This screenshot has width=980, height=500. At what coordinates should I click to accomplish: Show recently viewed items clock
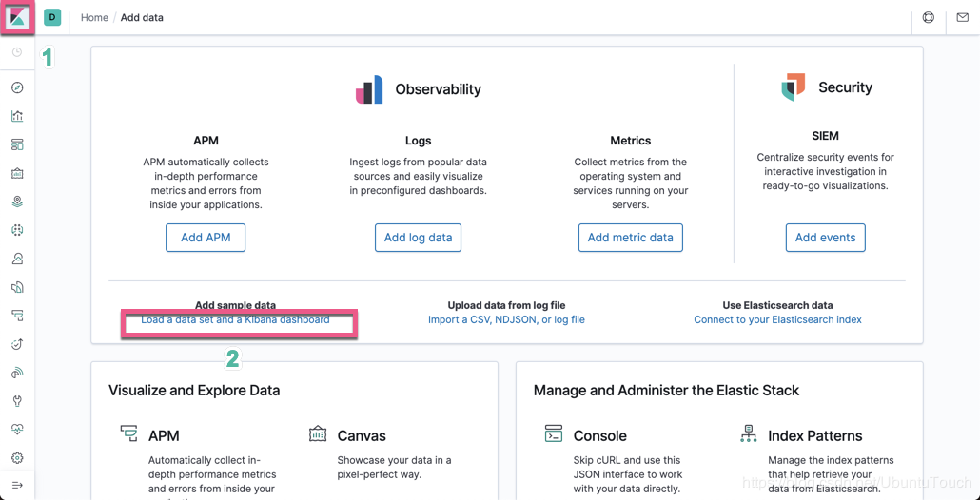coord(17,53)
